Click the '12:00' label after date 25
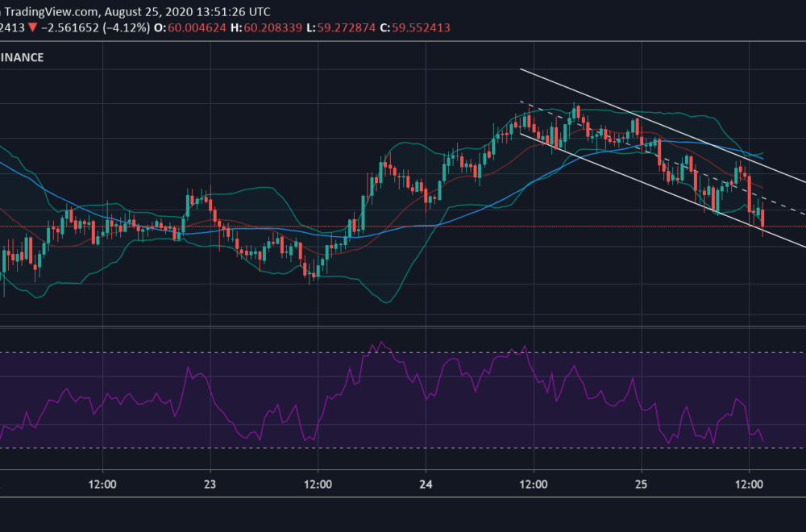The height and width of the screenshot is (532, 806). (x=749, y=484)
